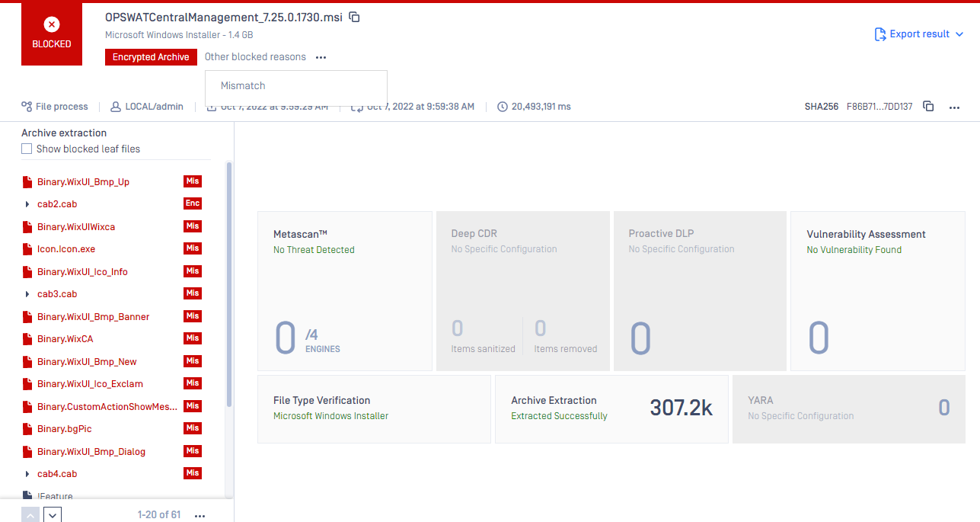
Task: Click the Mis badge on Binary.WixCA
Action: (x=193, y=338)
